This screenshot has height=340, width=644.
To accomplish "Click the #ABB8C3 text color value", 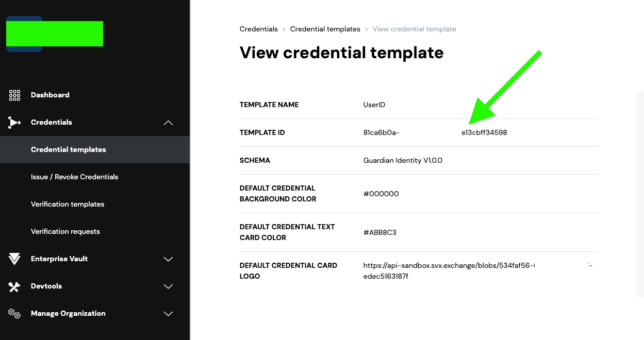I will pos(379,232).
